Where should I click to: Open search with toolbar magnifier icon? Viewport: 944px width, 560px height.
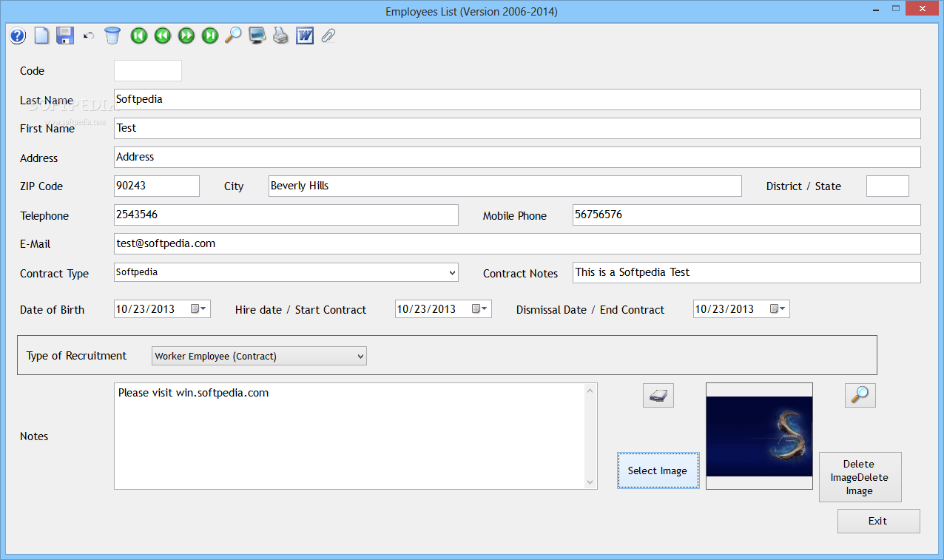click(x=233, y=35)
